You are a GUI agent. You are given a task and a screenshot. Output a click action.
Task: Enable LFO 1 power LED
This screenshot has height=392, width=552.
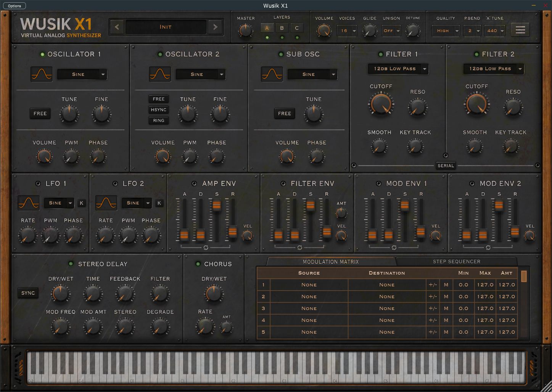(38, 183)
